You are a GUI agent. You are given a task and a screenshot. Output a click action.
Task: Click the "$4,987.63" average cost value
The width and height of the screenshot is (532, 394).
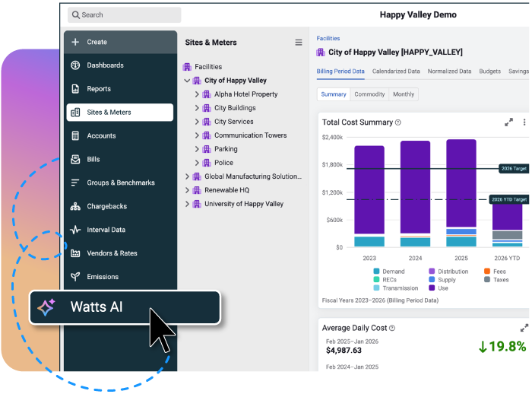(x=344, y=350)
